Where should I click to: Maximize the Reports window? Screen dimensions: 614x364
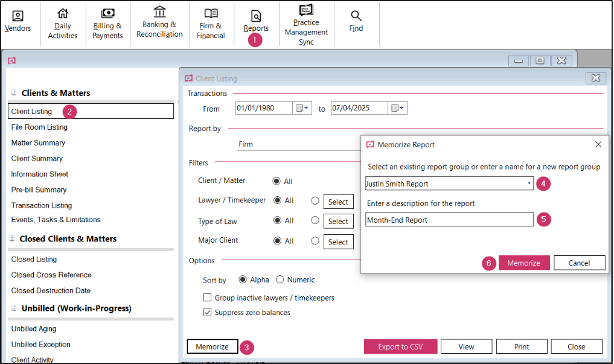pos(540,60)
